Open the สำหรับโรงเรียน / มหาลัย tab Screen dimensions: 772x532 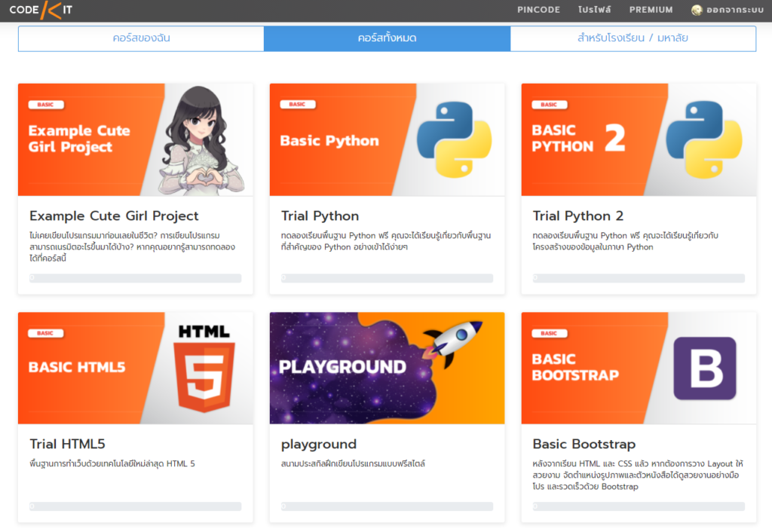pos(632,38)
